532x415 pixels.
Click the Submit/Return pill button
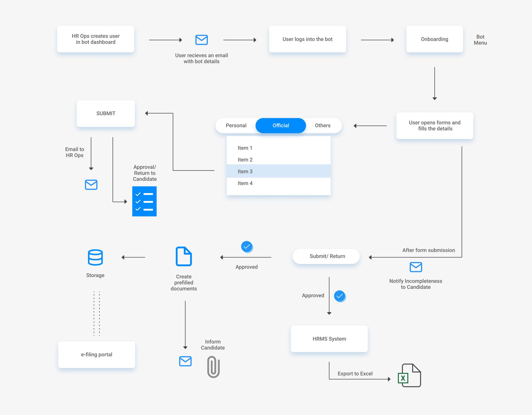pyautogui.click(x=326, y=256)
